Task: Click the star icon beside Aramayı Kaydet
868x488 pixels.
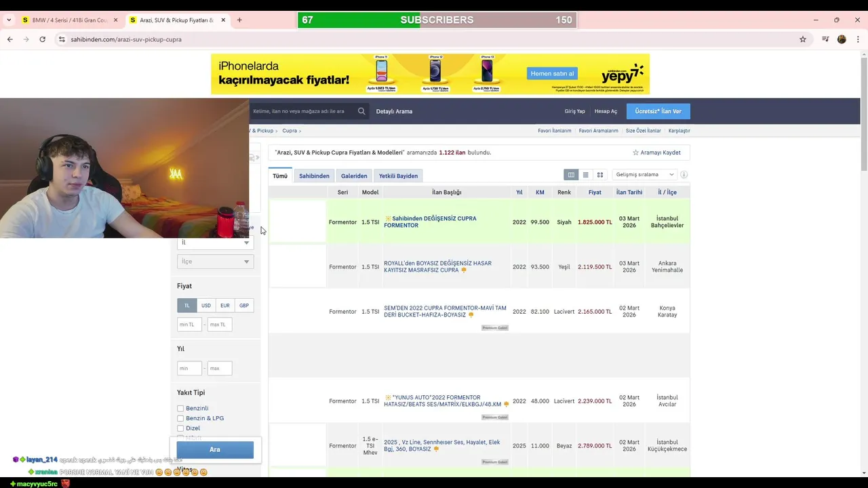Action: tap(635, 152)
